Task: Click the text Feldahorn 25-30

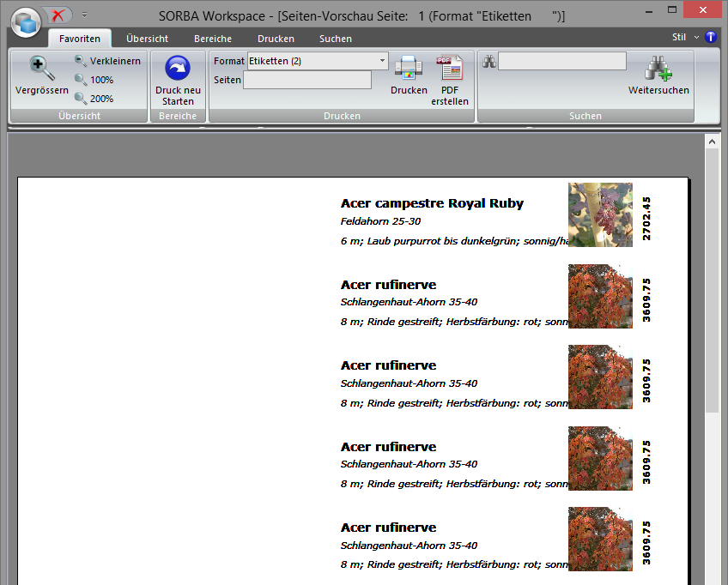Action: 380,221
